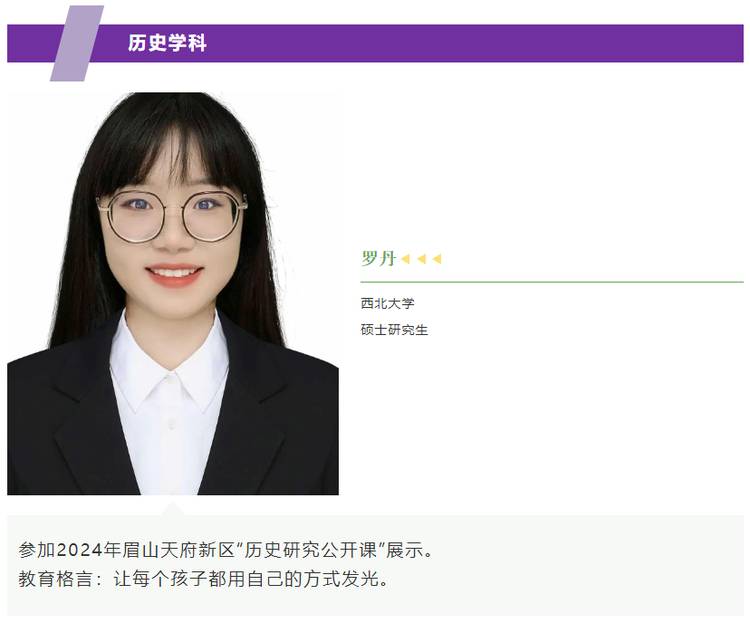750x623 pixels.
Task: Click the green divider line under name
Action: 552,282
